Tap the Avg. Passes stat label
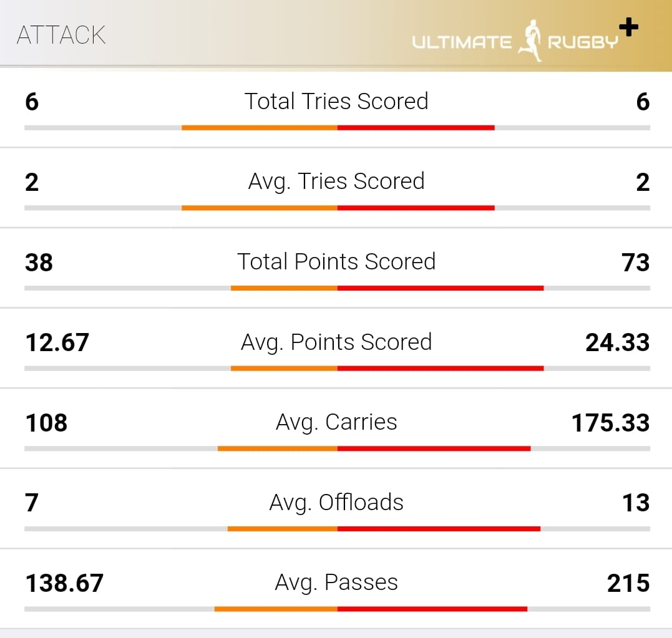 [x=336, y=582]
